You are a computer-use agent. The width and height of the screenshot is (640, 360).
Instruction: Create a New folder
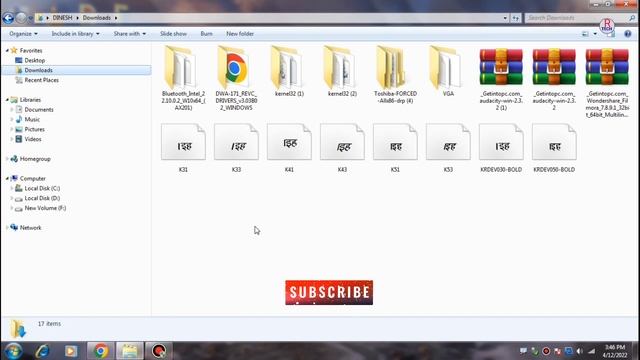click(240, 34)
